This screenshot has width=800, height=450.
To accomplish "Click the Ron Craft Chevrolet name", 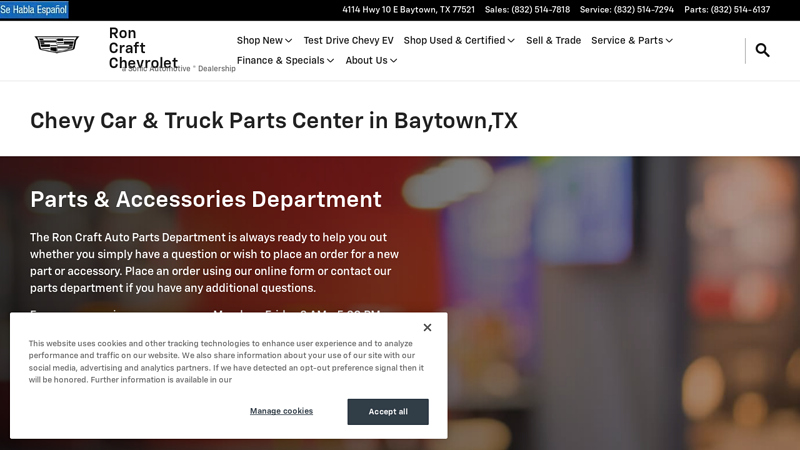I will [143, 48].
